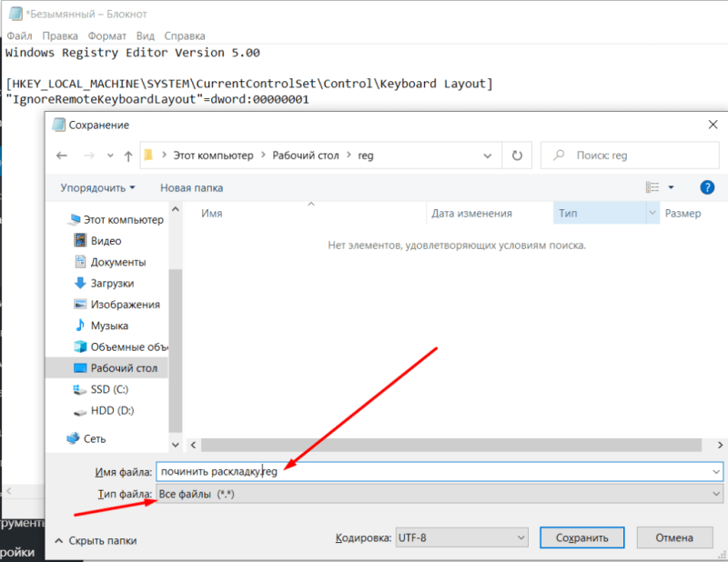
Task: Select 'HDD (D:)' drive in sidebar
Action: 104,411
